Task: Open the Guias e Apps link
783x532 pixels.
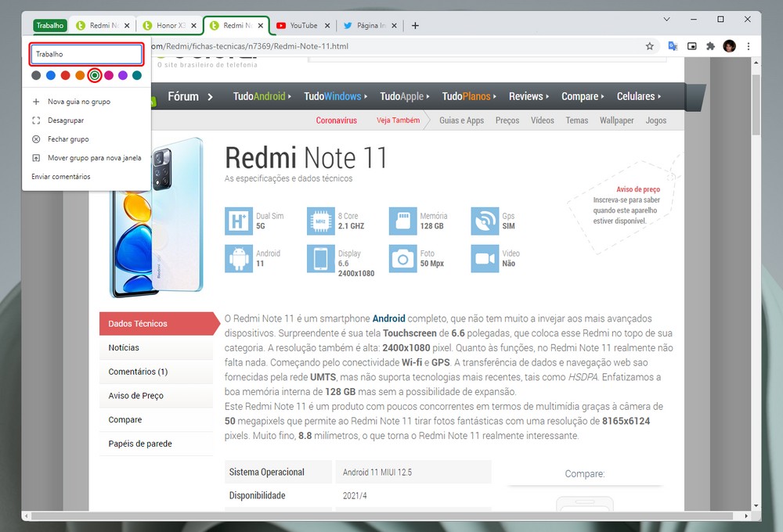Action: pyautogui.click(x=461, y=120)
